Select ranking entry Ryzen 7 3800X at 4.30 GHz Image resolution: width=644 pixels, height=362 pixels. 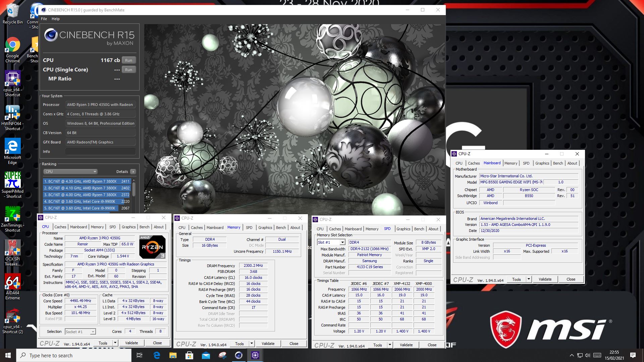click(x=87, y=181)
